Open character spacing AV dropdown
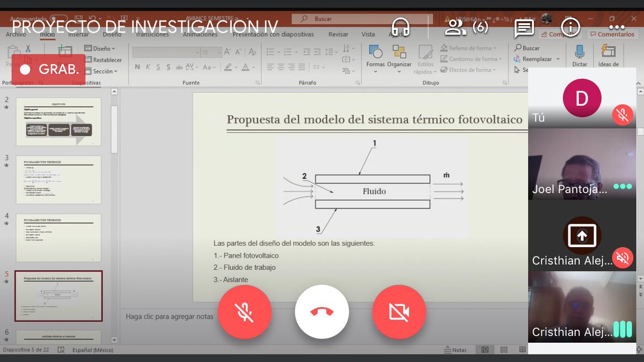The height and width of the screenshot is (362, 644). pyautogui.click(x=191, y=67)
